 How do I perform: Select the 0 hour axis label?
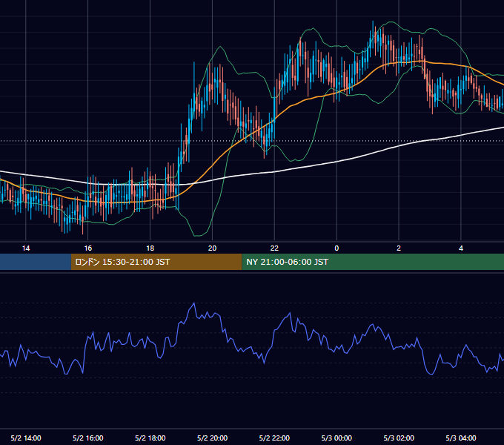click(336, 248)
